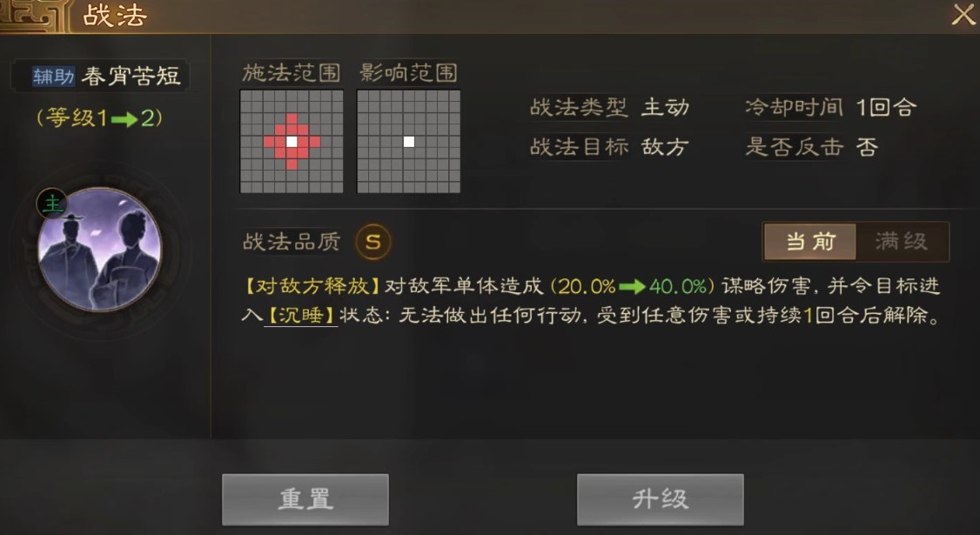Click the green 40.0% upgraded damage value
Viewport: 980px width, 535px height.
point(677,286)
